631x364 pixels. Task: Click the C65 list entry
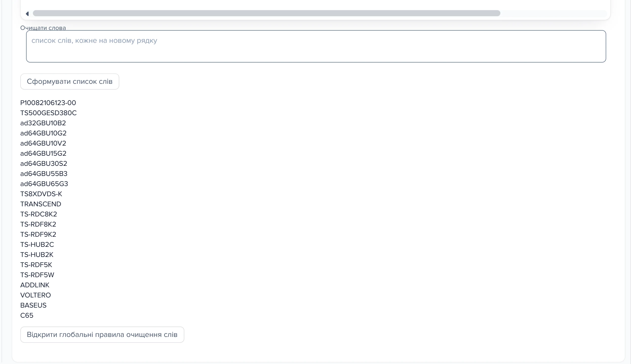(x=27, y=315)
